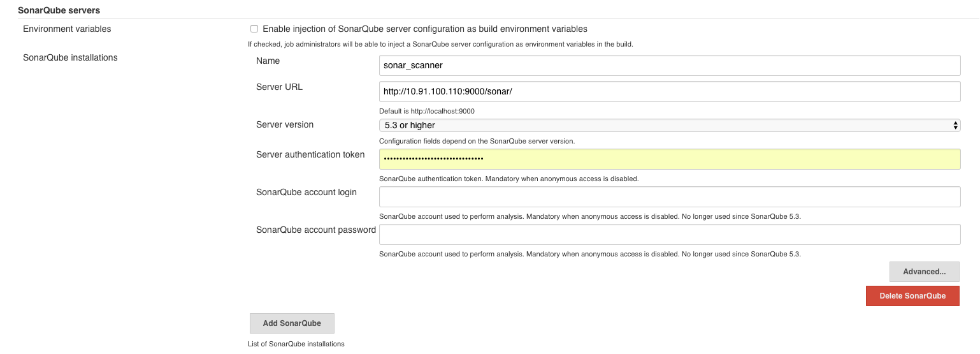Click the "SonarQube account login" label text
Viewport: 980px width, 354px height.
tap(306, 193)
